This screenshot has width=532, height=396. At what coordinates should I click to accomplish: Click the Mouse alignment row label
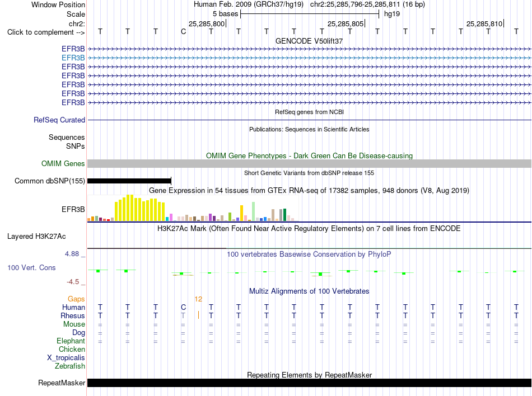[74, 324]
